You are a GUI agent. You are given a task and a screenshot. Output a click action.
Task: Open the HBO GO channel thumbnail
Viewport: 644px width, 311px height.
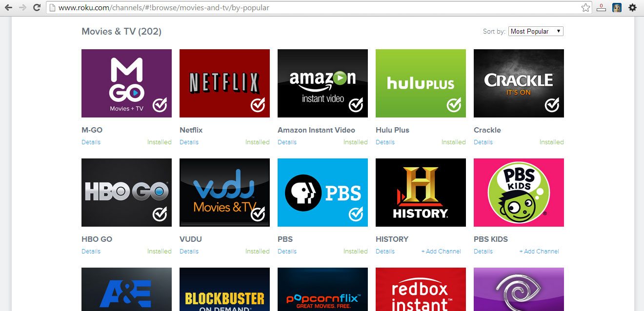(x=126, y=193)
